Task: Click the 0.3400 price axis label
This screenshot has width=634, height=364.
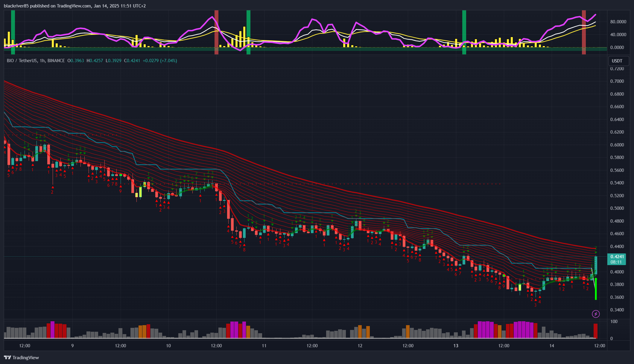Action: pos(617,310)
